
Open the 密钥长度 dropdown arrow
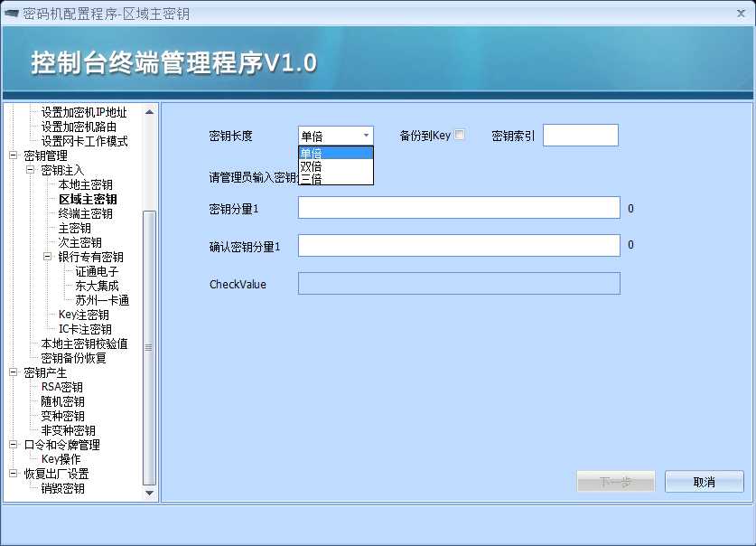[366, 136]
